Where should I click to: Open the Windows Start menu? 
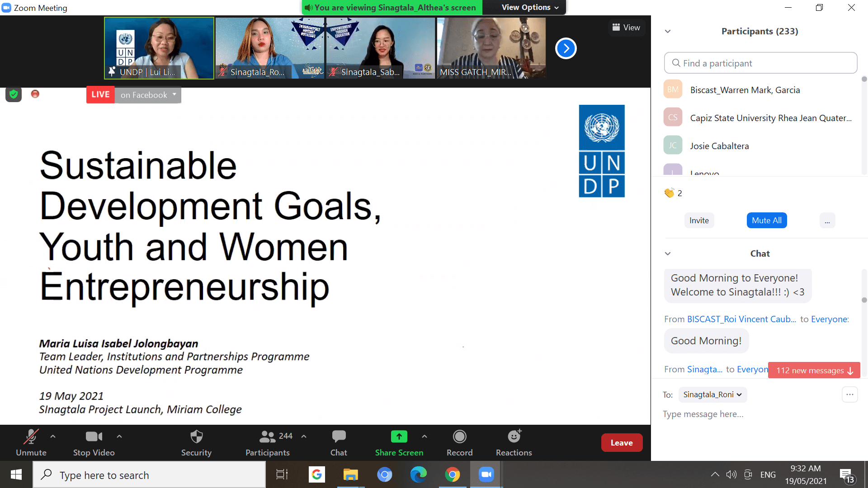click(16, 475)
